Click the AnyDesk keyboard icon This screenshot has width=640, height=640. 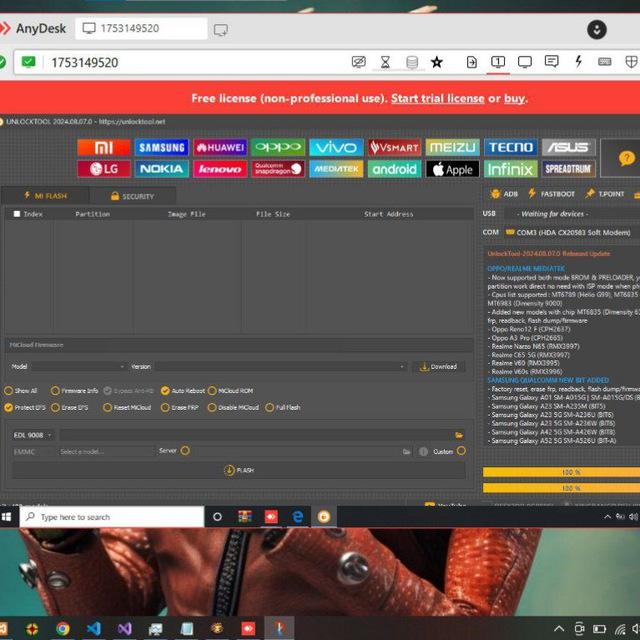coord(604,62)
